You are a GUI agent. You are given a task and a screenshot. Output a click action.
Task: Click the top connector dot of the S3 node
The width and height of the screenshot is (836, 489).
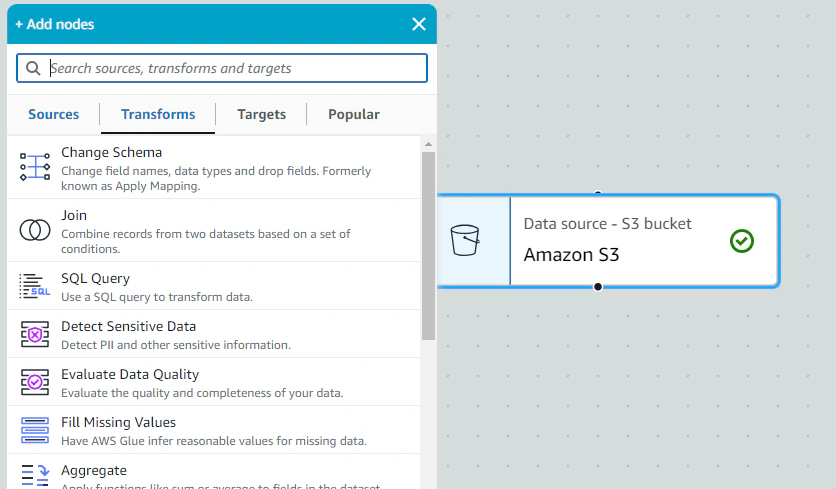[x=598, y=193]
